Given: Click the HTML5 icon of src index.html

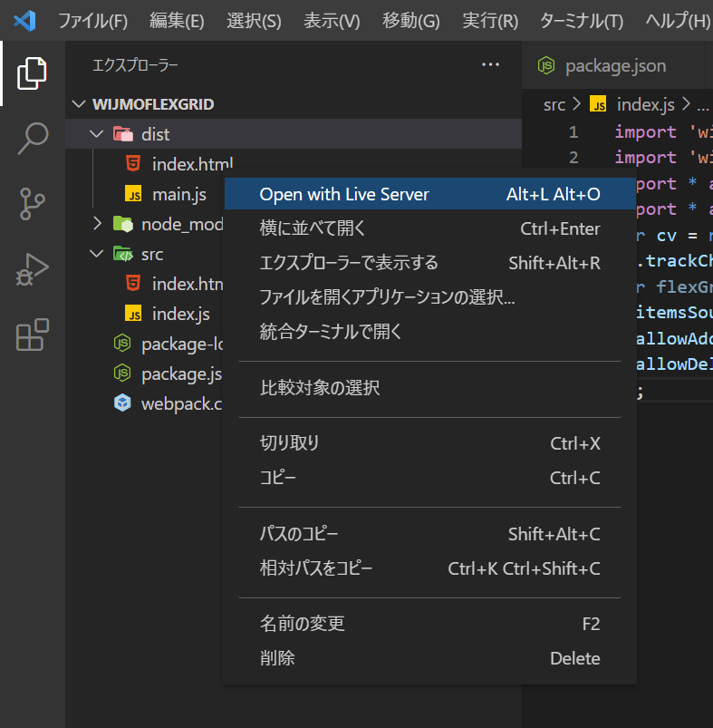Looking at the screenshot, I should coord(133,283).
